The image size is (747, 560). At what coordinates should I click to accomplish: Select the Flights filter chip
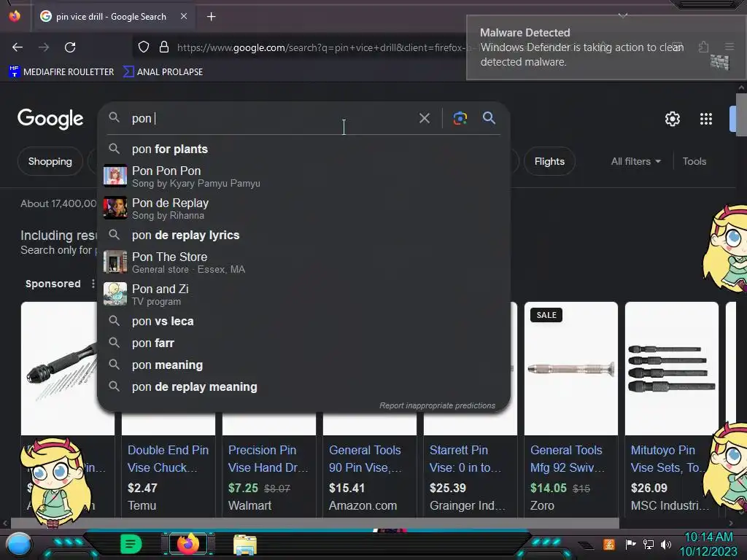(x=549, y=161)
